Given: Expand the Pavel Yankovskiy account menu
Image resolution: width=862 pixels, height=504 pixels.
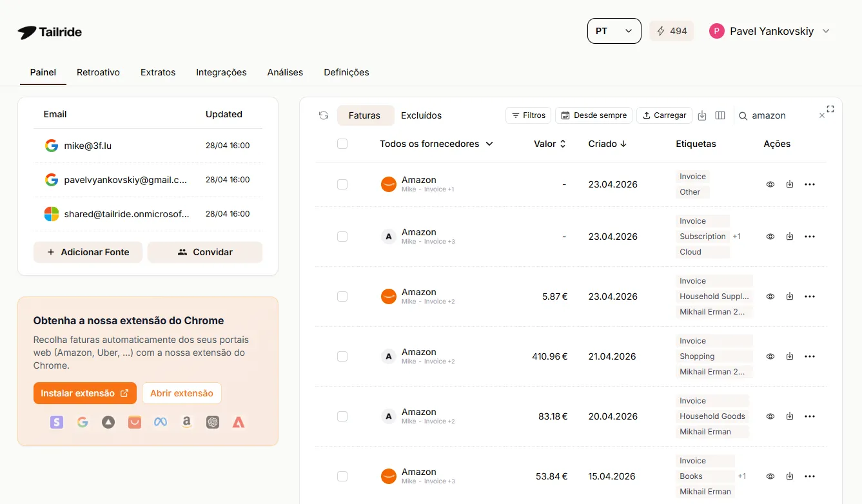Looking at the screenshot, I should tap(770, 30).
